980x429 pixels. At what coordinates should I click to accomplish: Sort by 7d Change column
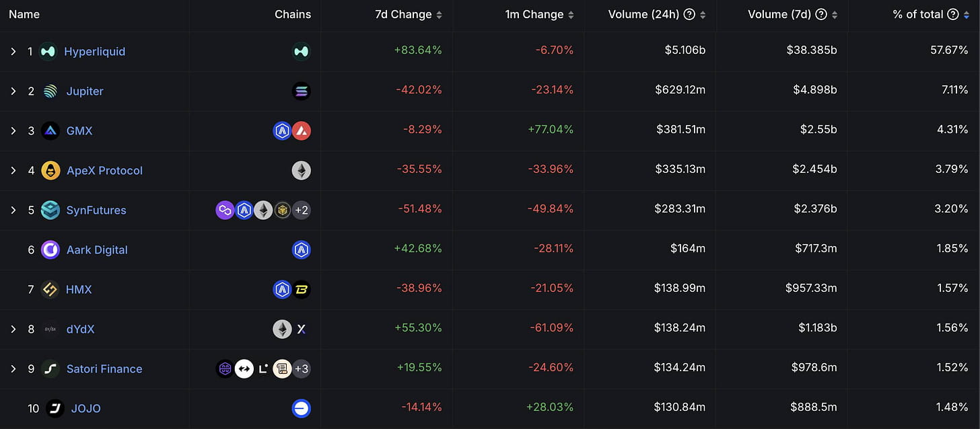click(x=439, y=14)
